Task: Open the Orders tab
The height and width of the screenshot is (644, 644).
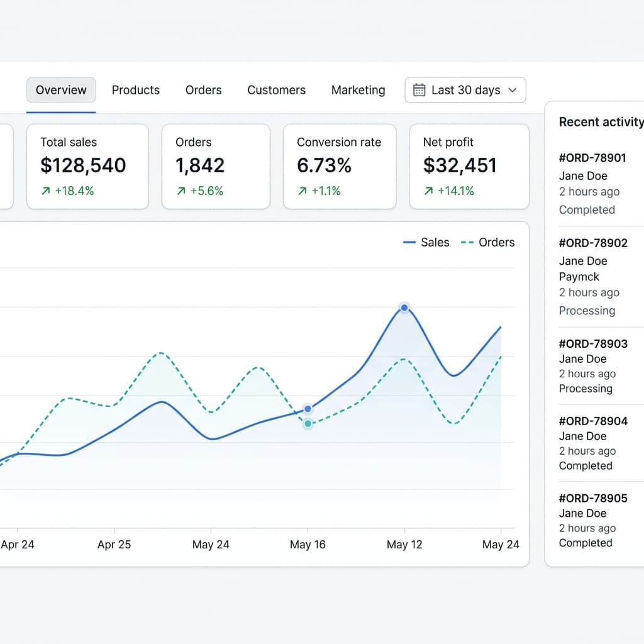Action: (203, 90)
